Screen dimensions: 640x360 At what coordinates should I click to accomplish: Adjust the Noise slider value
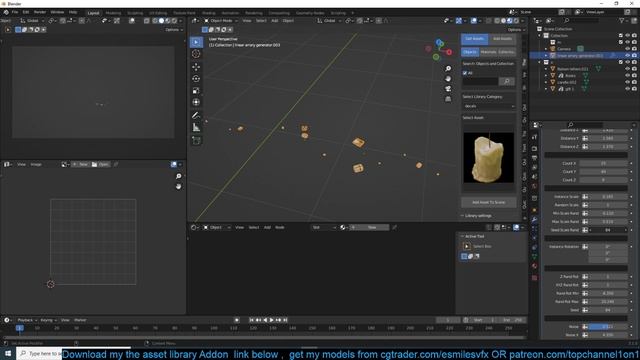[x=607, y=327]
